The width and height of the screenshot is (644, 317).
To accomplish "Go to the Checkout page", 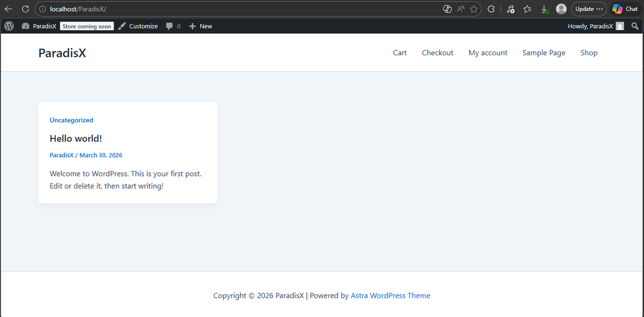I will pos(437,53).
